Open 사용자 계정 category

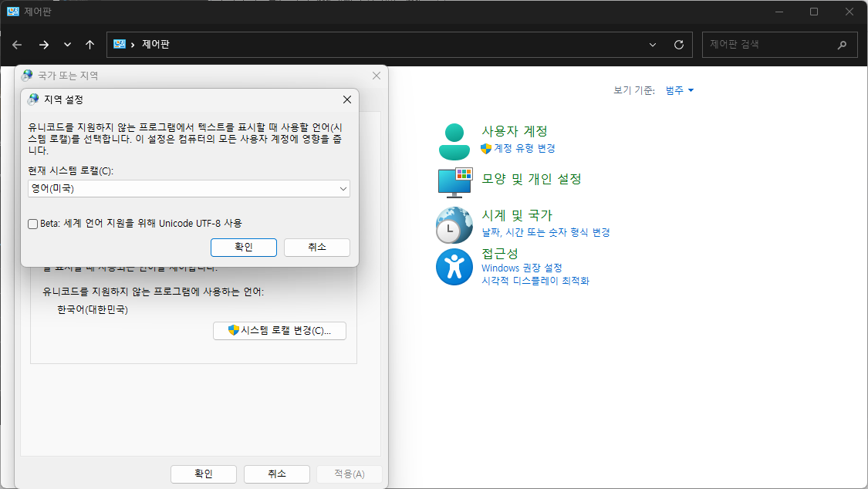(x=515, y=131)
